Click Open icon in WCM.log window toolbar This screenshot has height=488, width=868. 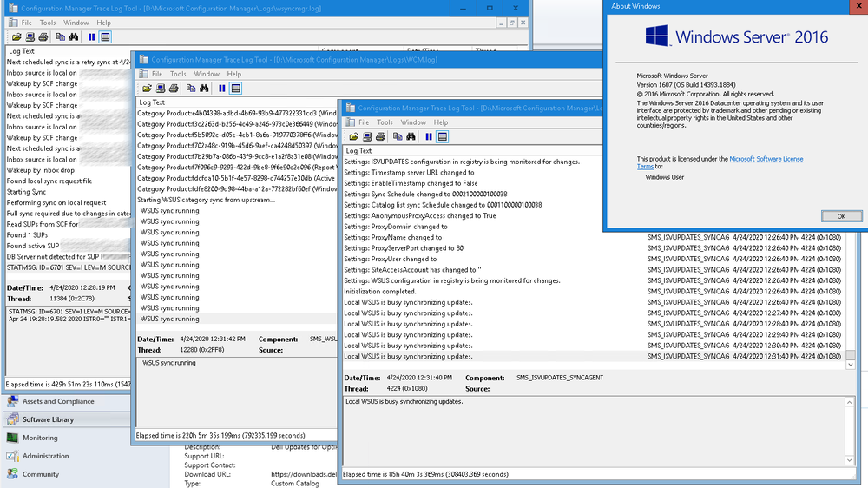coord(147,88)
